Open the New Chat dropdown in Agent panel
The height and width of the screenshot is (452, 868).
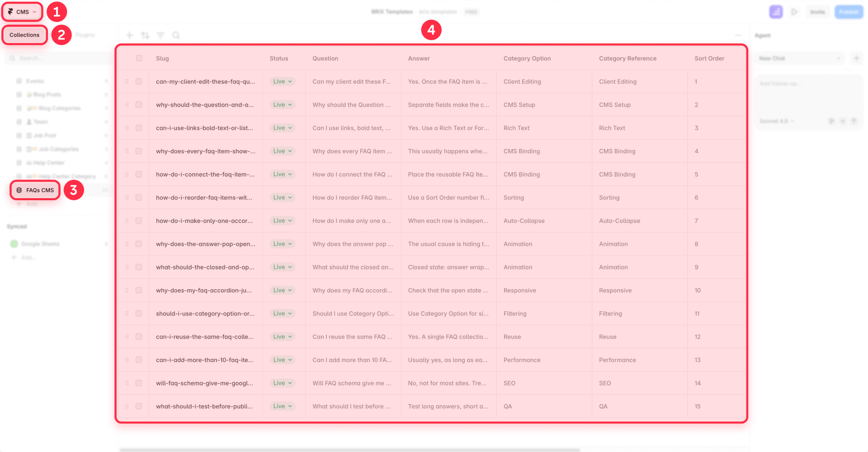pos(800,58)
